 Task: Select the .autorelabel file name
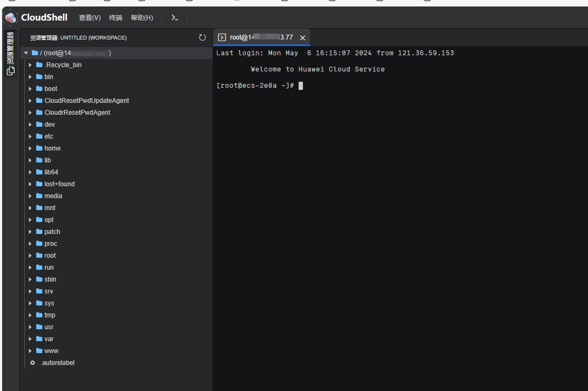tap(58, 363)
